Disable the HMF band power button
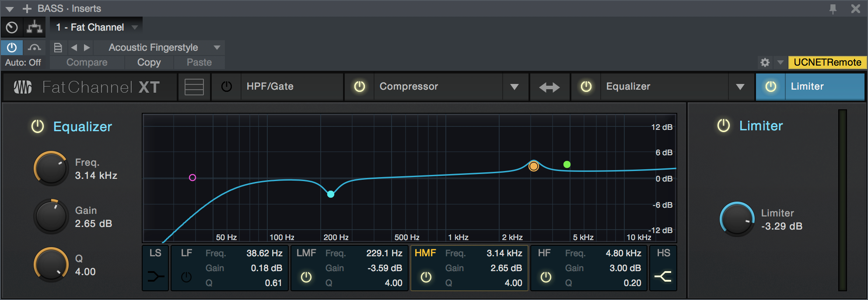 point(426,277)
